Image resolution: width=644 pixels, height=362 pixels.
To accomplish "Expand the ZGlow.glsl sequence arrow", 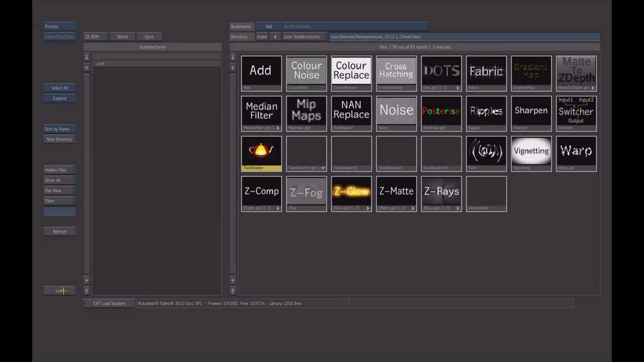I will click(368, 208).
